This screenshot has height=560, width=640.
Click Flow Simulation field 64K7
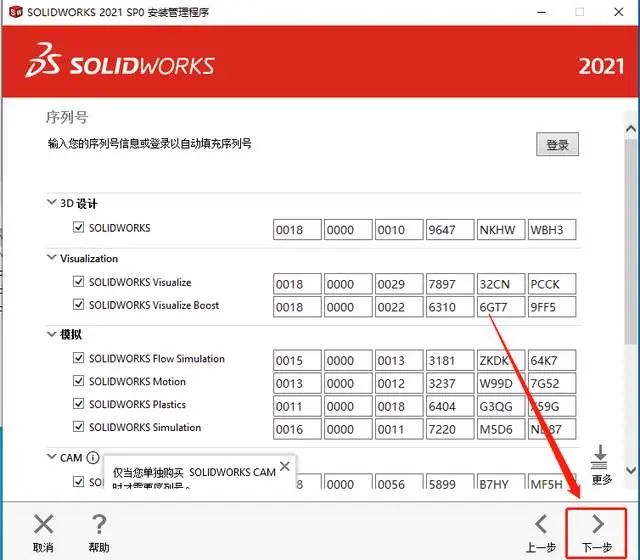(552, 360)
